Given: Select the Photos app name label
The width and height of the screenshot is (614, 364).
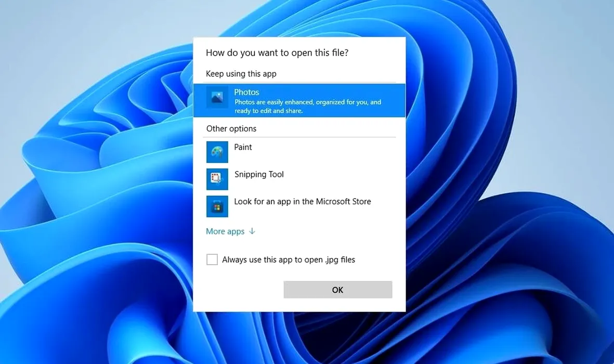Looking at the screenshot, I should coord(246,92).
